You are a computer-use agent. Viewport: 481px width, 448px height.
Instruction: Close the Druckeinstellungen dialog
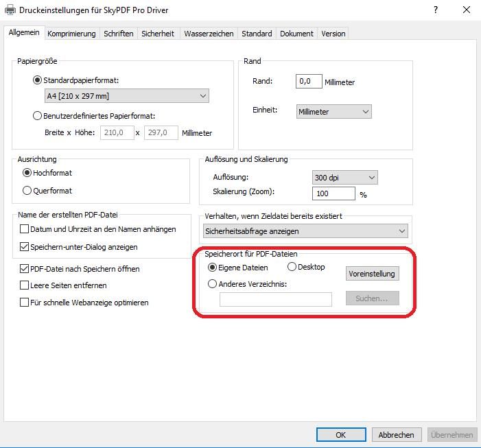pyautogui.click(x=467, y=10)
